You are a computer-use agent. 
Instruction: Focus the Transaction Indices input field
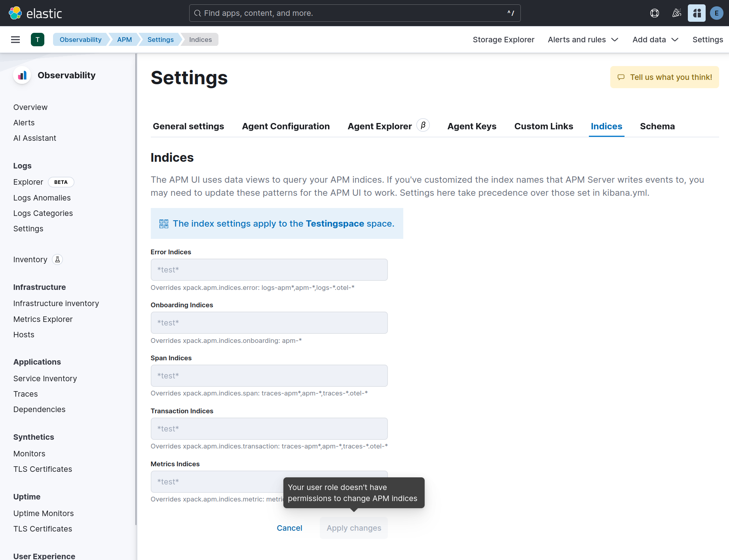point(269,429)
